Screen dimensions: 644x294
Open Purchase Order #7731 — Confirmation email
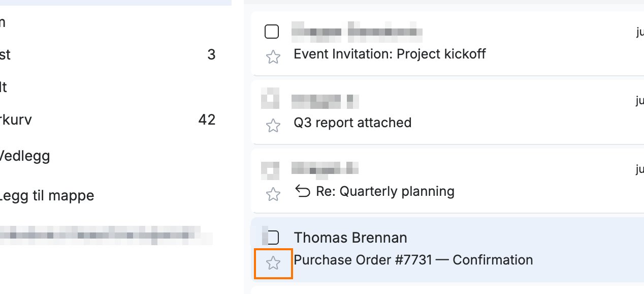click(413, 260)
